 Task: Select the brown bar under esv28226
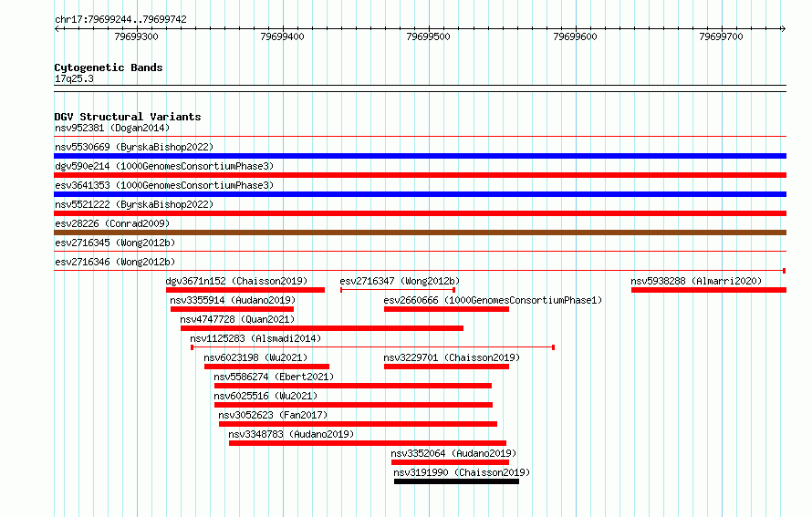420,233
